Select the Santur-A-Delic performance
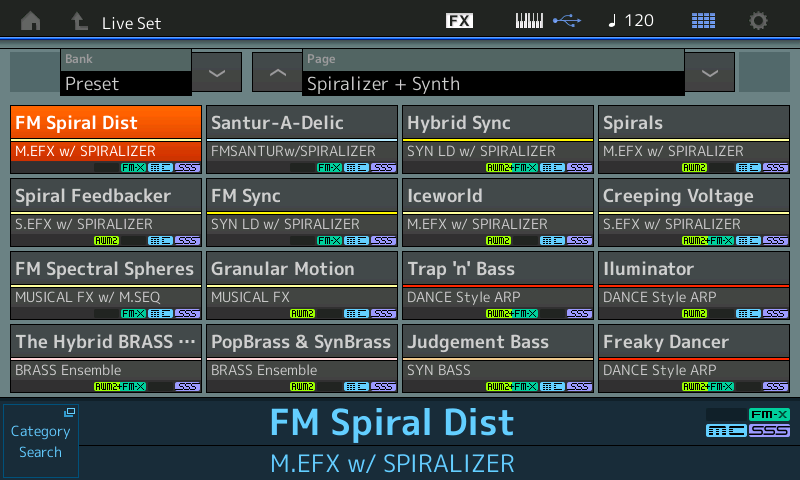 [302, 140]
